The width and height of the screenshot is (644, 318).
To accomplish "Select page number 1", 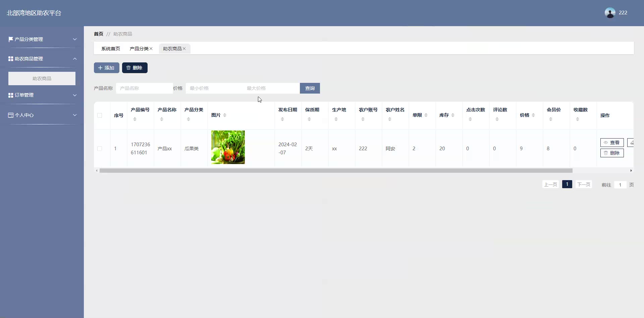I will pyautogui.click(x=567, y=184).
